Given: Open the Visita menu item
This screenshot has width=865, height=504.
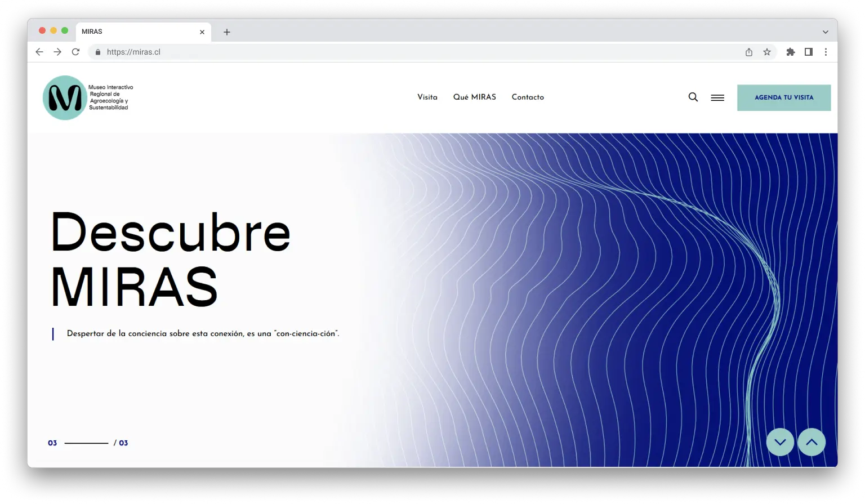Looking at the screenshot, I should (427, 97).
